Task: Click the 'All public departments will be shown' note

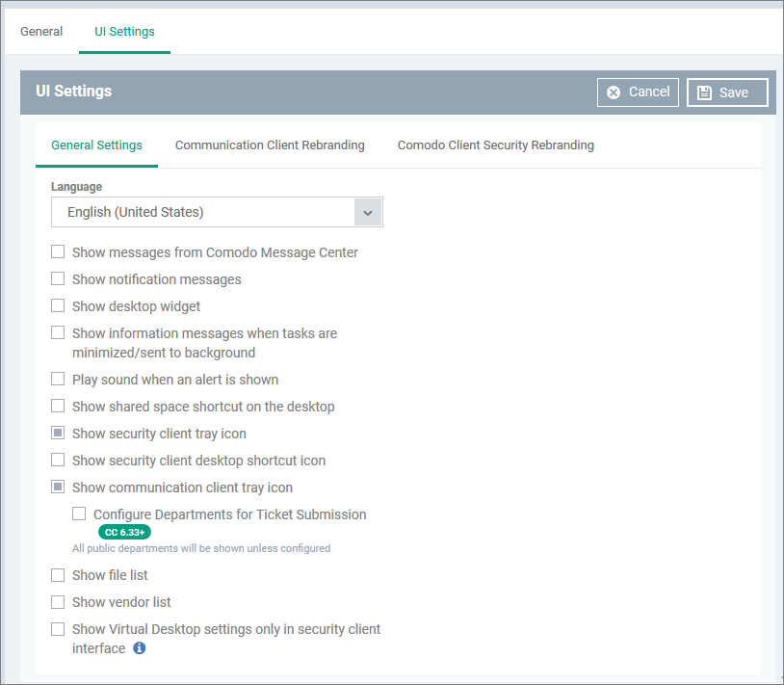Action: 201,548
